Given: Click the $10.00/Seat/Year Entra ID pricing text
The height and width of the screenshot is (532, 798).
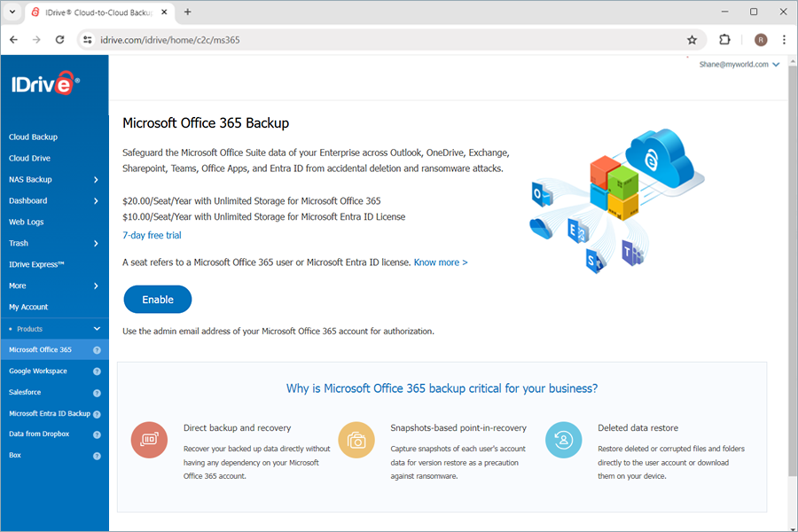Looking at the screenshot, I should click(263, 217).
